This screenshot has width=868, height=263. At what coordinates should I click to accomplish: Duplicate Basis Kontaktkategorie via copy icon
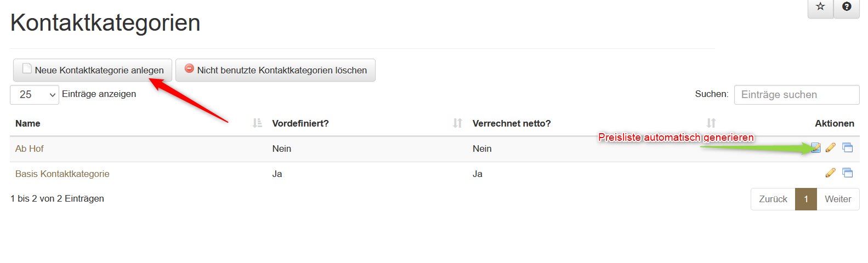coord(848,173)
